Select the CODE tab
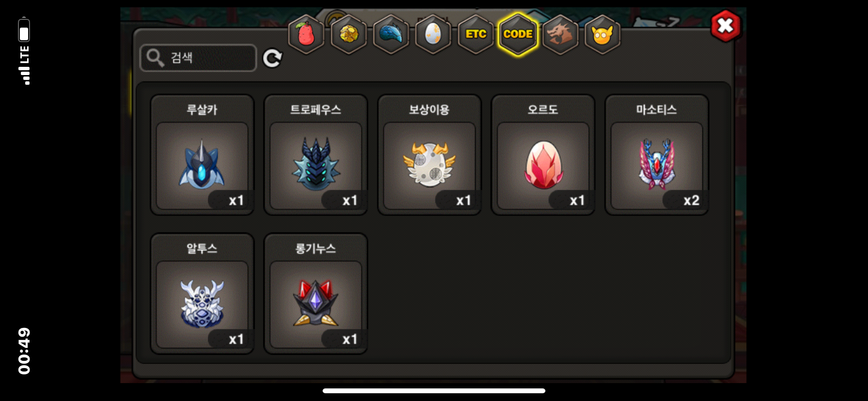 tap(518, 34)
